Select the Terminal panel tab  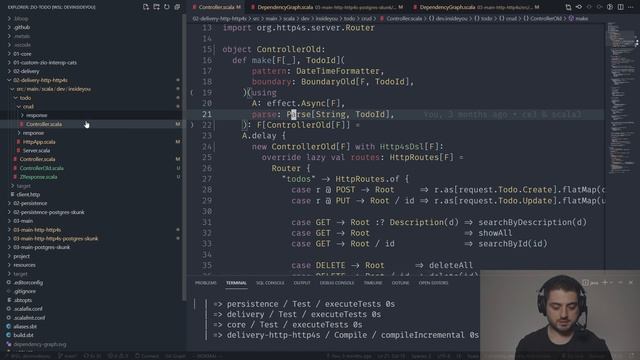click(x=236, y=283)
